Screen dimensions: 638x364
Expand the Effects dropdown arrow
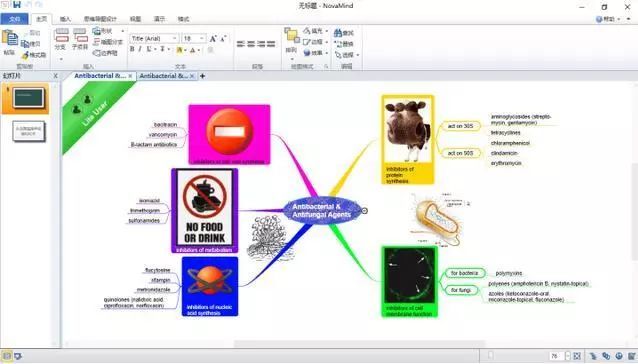[x=327, y=53]
